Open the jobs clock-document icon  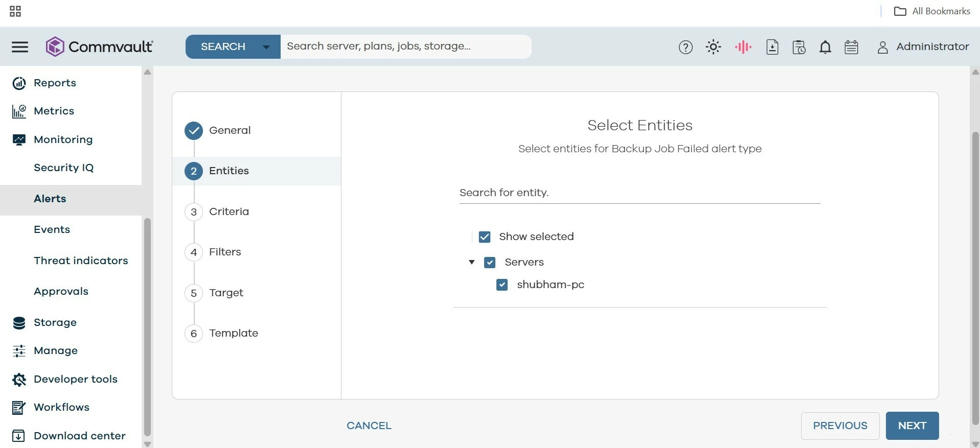coord(799,47)
